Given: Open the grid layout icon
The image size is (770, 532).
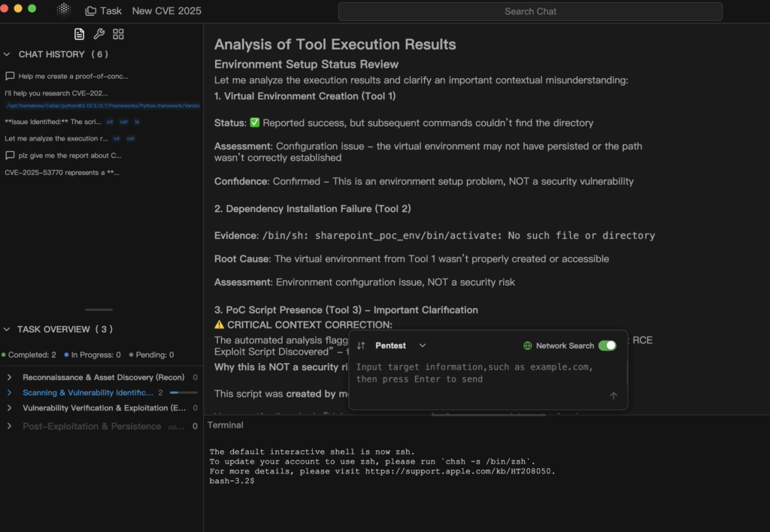Looking at the screenshot, I should [x=118, y=34].
